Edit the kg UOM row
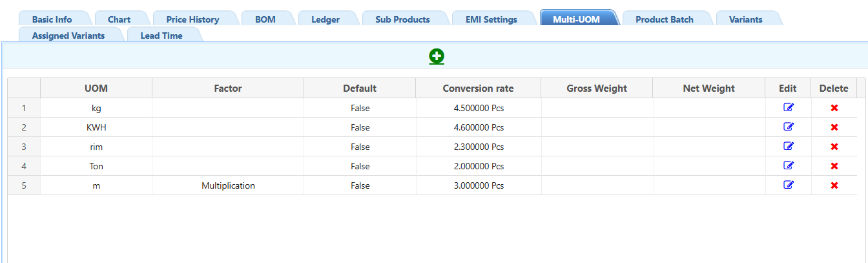Viewport: 868px width, 263px height. coord(788,108)
